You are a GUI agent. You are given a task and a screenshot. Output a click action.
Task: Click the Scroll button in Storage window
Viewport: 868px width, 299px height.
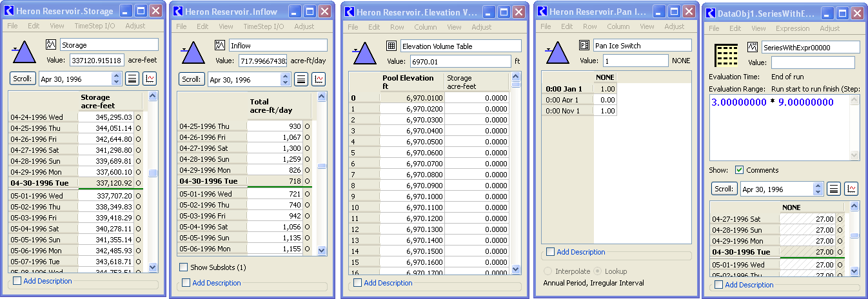(x=24, y=79)
